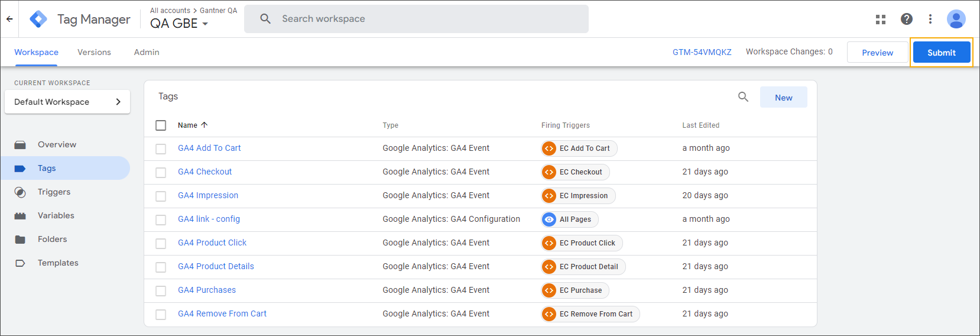Check the GA4 link - config row checkbox
980x336 pixels.
tap(161, 220)
